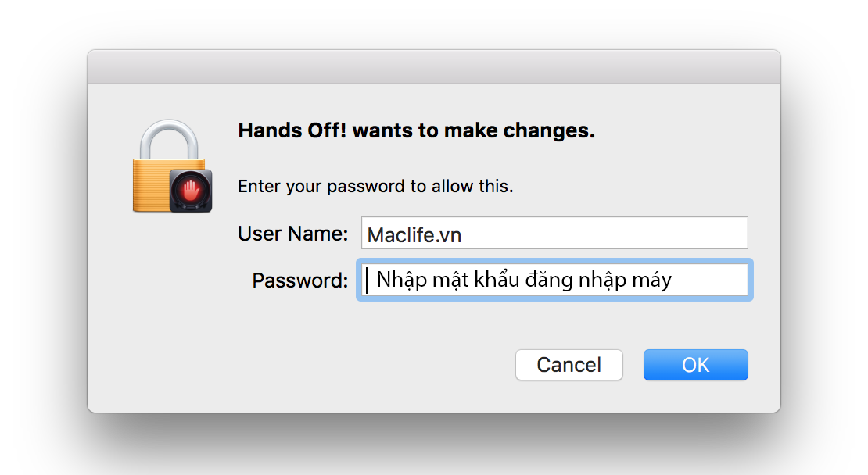Screen dimensions: 868x475
Task: Select the Hands Off wants to make changes heading
Action: point(416,130)
